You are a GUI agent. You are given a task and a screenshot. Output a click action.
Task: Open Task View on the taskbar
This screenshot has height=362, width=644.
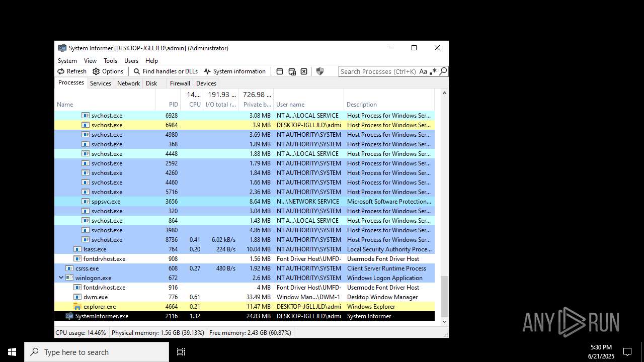point(181,352)
